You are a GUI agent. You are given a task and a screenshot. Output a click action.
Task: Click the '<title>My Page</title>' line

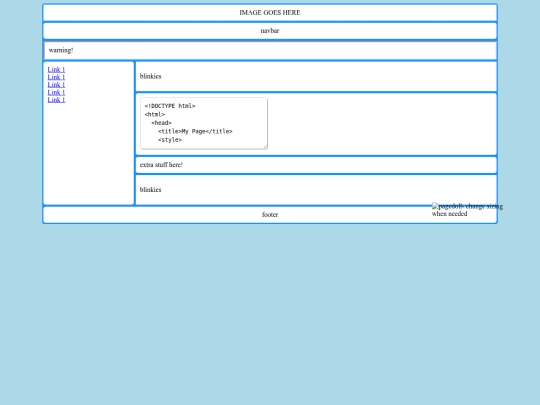click(195, 132)
